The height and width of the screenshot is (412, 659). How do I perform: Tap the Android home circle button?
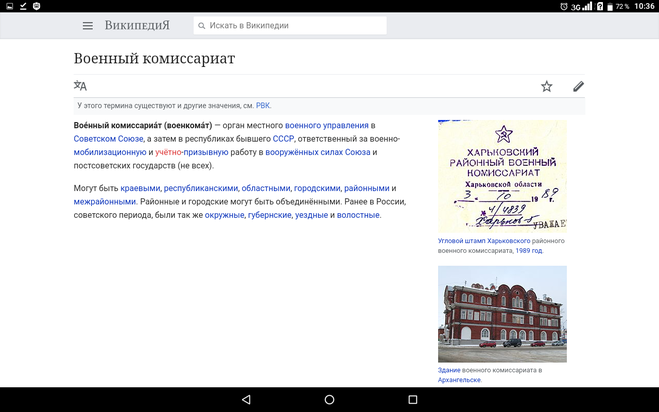pyautogui.click(x=330, y=399)
